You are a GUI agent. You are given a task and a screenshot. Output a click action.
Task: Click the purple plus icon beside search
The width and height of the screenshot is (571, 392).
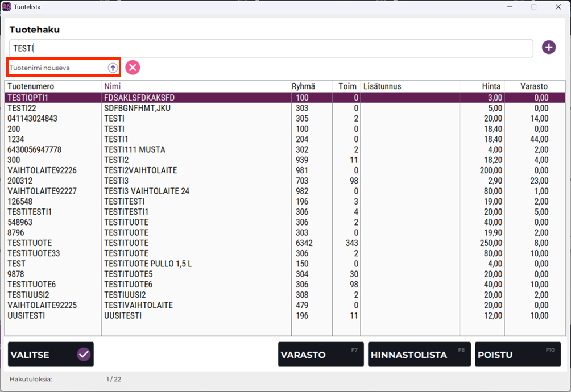tap(548, 48)
